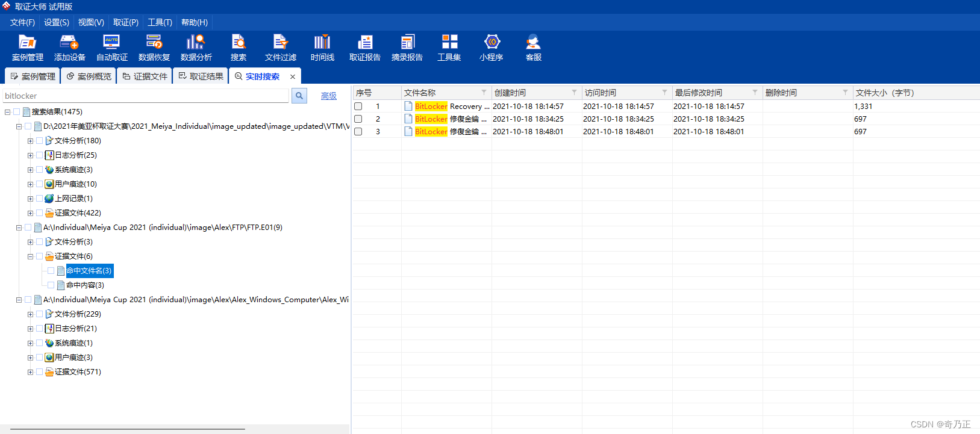
Task: Switch to the 案例管理 tab
Action: point(33,76)
